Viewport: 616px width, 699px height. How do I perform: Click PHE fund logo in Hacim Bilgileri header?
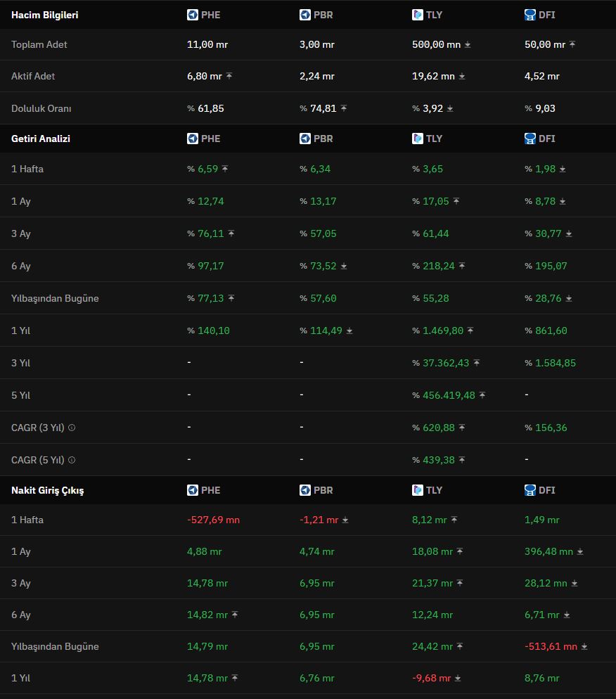coord(193,15)
